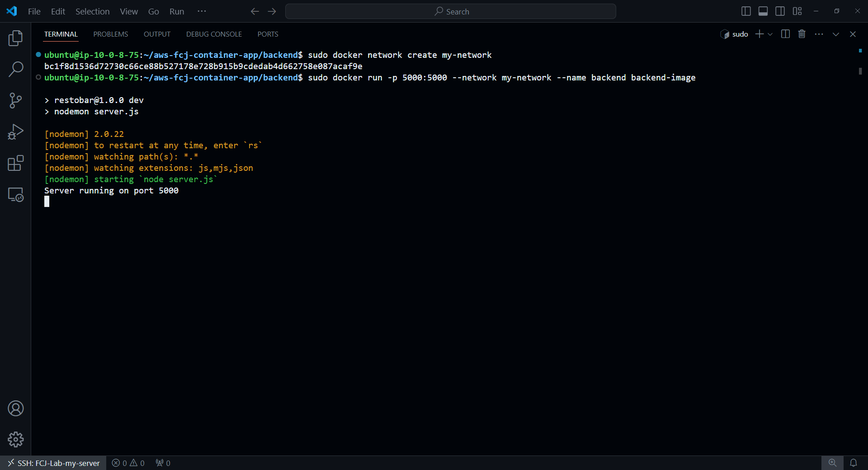Image resolution: width=868 pixels, height=470 pixels.
Task: Go forward with the right arrow
Action: click(x=272, y=11)
